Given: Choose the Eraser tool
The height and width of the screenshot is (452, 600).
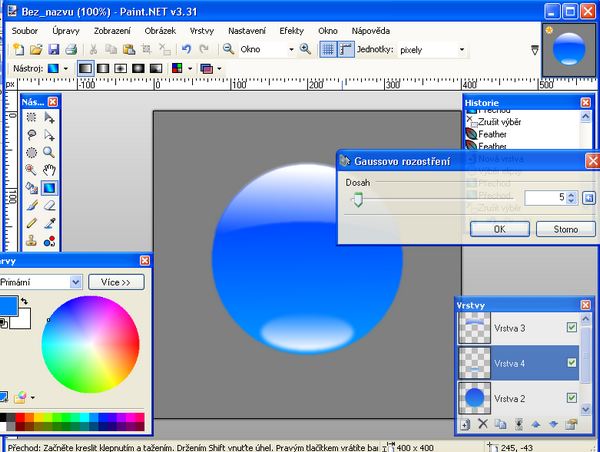Looking at the screenshot, I should click(x=49, y=204).
